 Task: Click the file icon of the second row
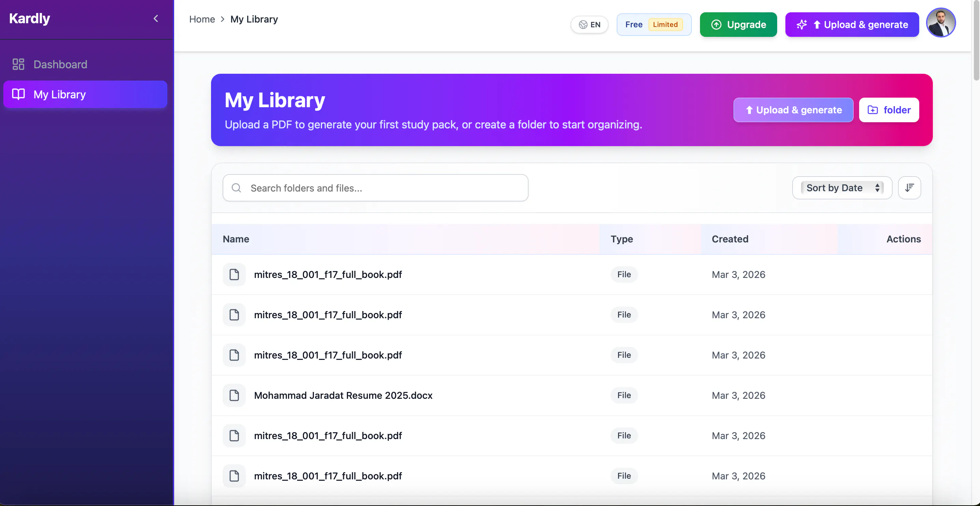coord(234,315)
